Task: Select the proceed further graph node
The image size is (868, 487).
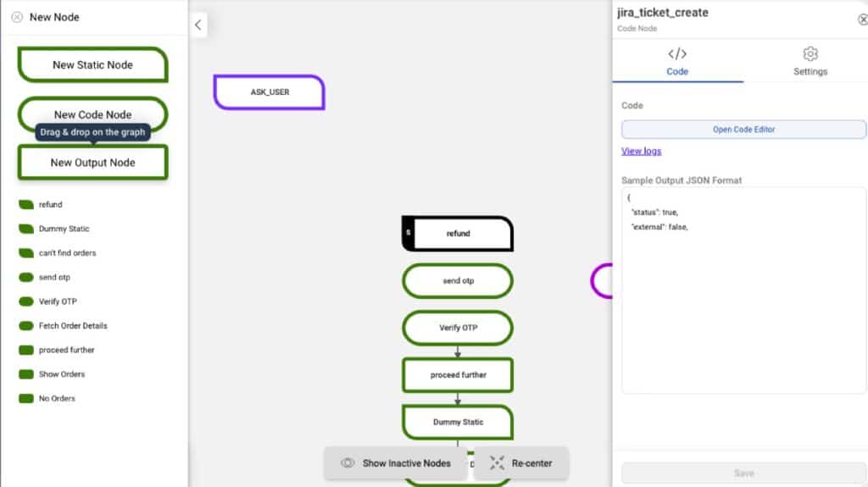Action: click(458, 374)
